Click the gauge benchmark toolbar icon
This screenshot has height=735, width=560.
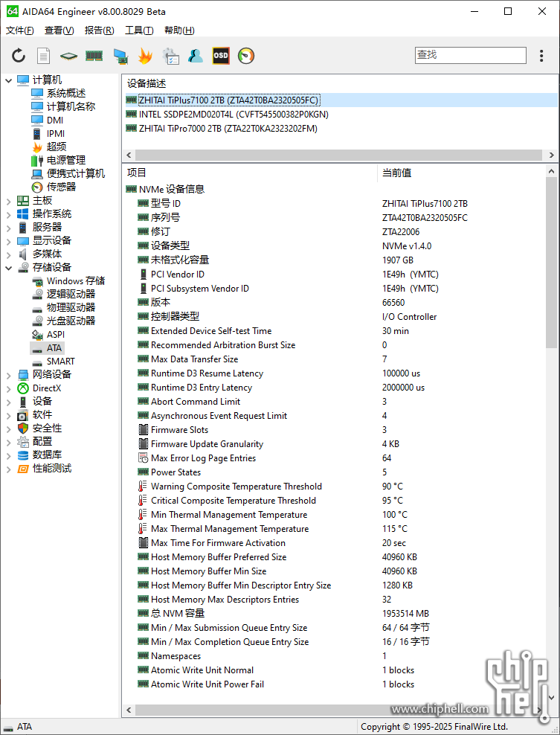pos(246,56)
